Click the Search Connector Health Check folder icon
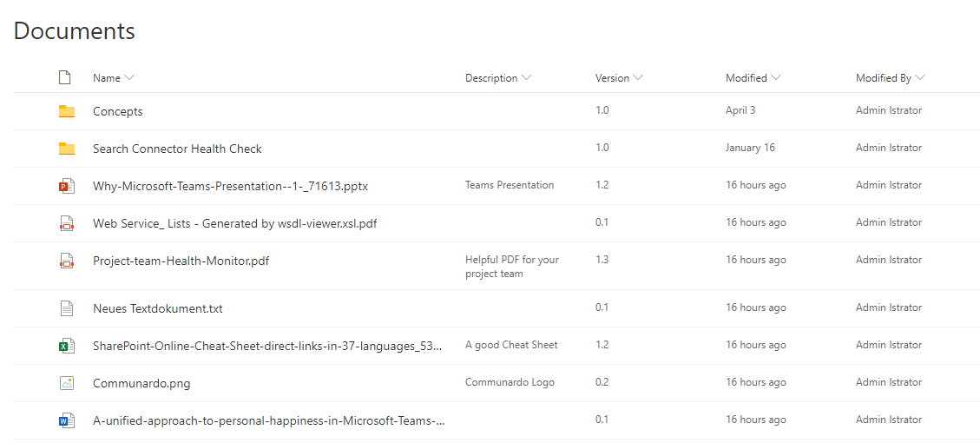This screenshot has width=980, height=443. [67, 149]
